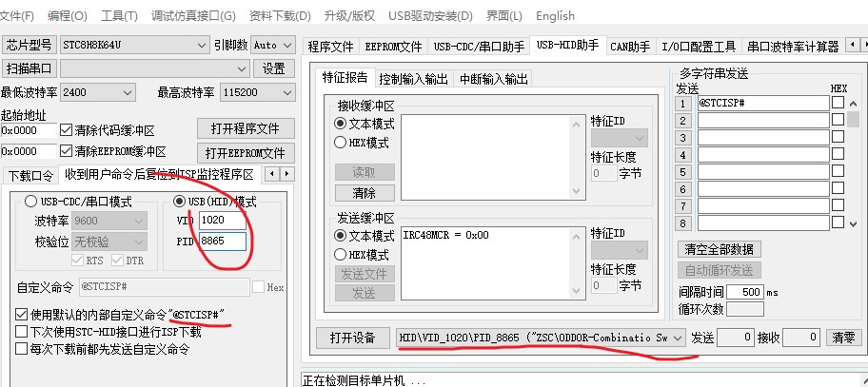The height and width of the screenshot is (387, 868).
Task: Click the 打开设备 button
Action: click(x=352, y=338)
